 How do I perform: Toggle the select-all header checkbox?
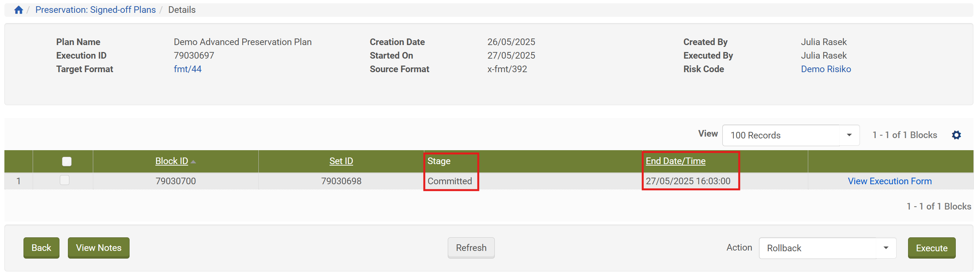coord(66,162)
